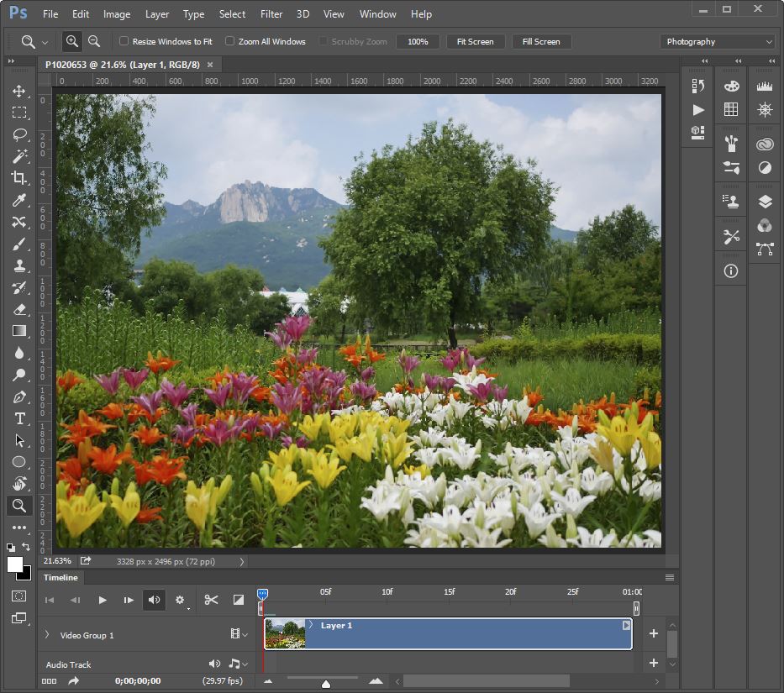Enable Zoom All Windows checkbox
Screen dimensions: 784x693
click(230, 41)
